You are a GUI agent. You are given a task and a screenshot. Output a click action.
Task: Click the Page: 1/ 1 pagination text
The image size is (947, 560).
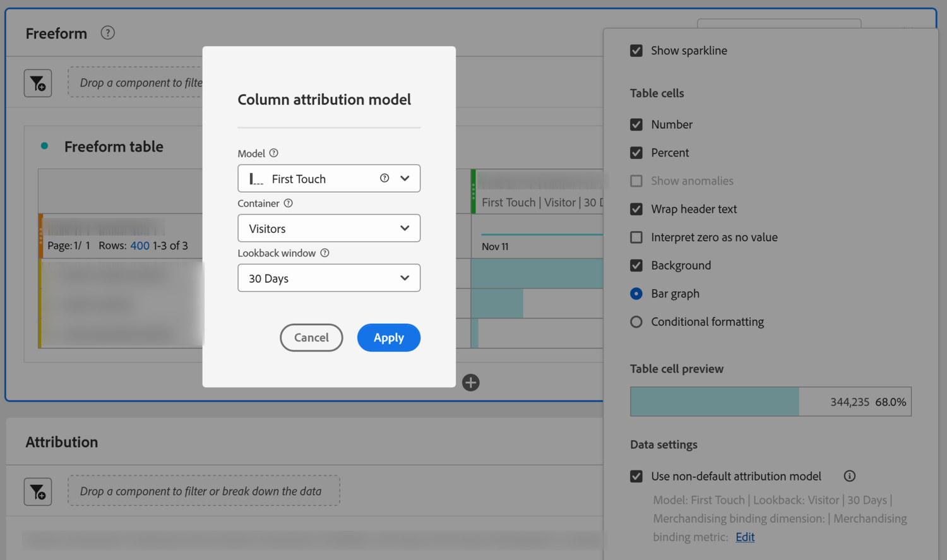69,246
